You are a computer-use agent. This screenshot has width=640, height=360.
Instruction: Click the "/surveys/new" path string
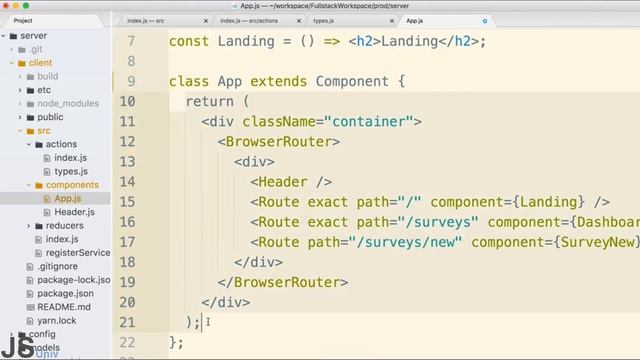coord(405,242)
